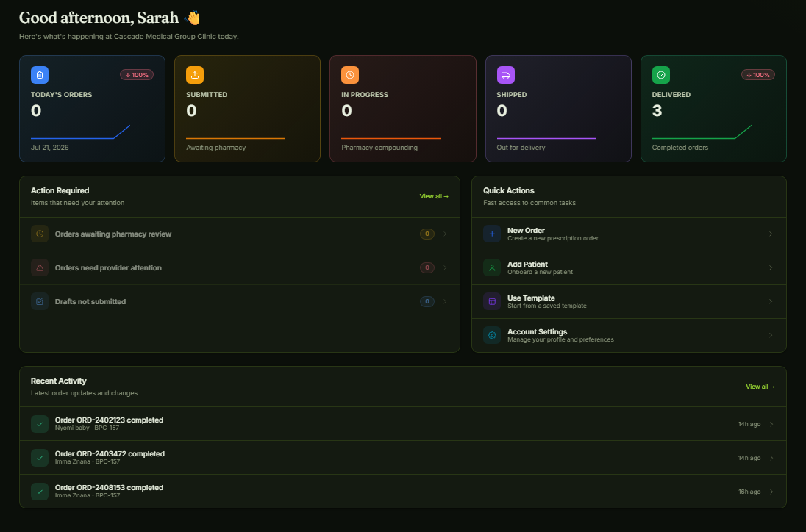Click warning triangle icon beside Orders need provider attention

point(40,267)
